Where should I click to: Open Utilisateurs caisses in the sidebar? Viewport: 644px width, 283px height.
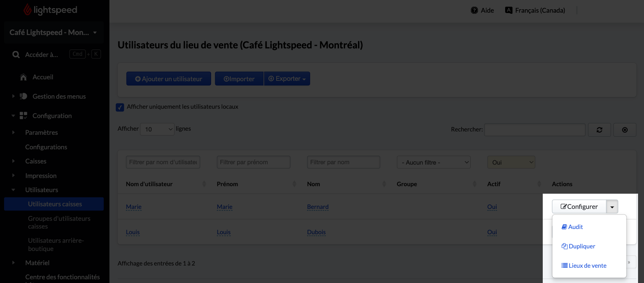54,204
